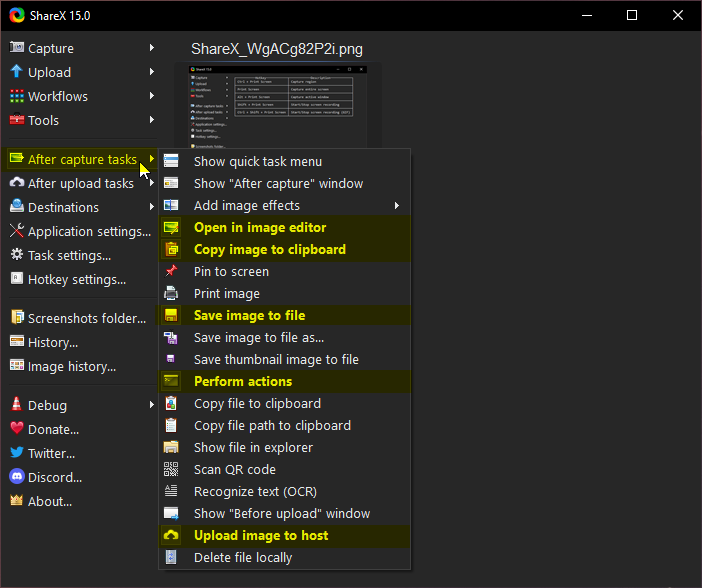Open Hotkey settings...
Viewport: 702px width, 588px height.
pos(76,279)
